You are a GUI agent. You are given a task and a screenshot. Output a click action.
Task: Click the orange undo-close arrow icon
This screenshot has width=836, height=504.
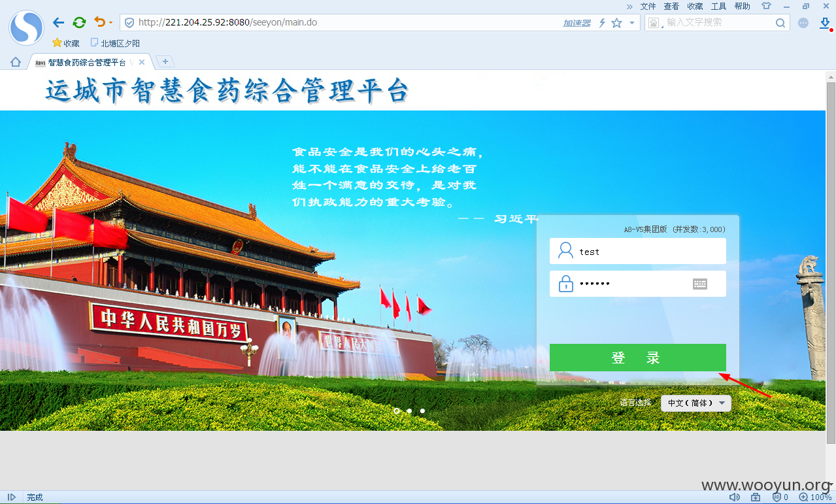point(99,22)
